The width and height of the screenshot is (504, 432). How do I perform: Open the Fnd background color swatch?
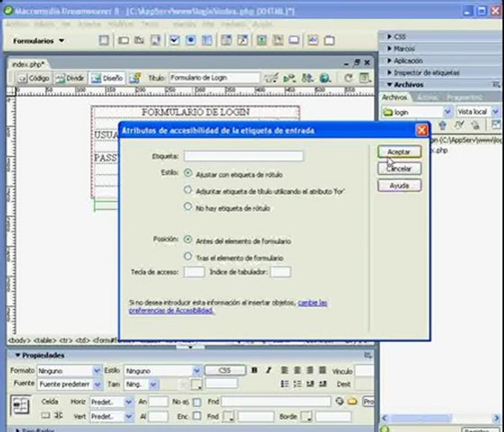click(x=229, y=416)
